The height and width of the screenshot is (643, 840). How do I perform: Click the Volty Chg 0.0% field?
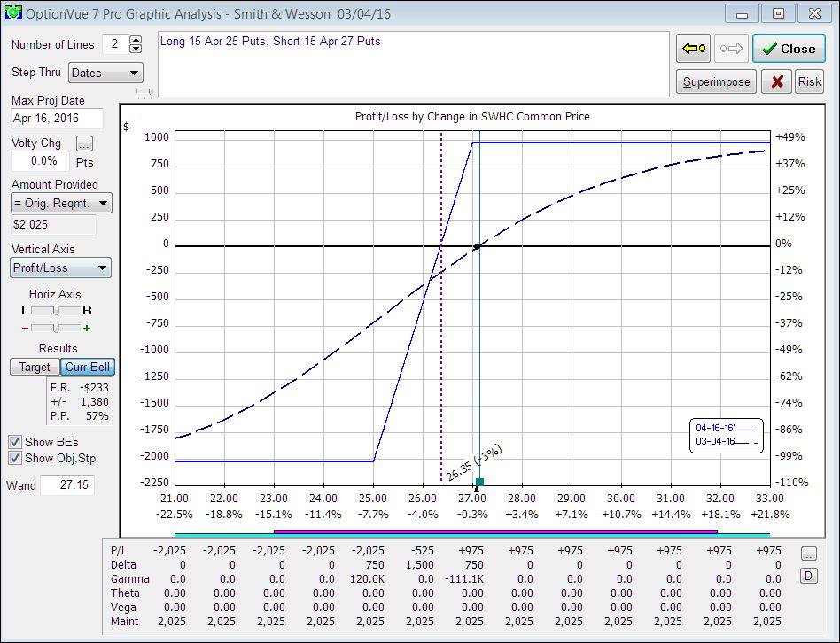click(x=41, y=161)
